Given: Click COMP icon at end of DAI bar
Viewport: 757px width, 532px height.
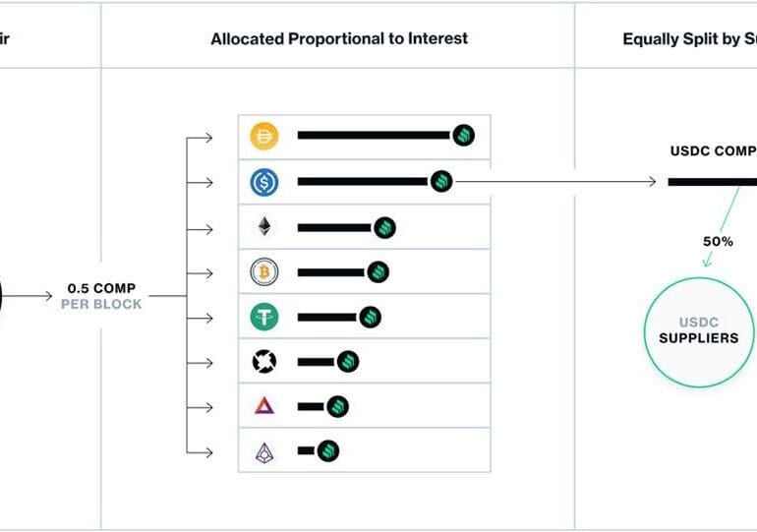Looking at the screenshot, I should [463, 135].
